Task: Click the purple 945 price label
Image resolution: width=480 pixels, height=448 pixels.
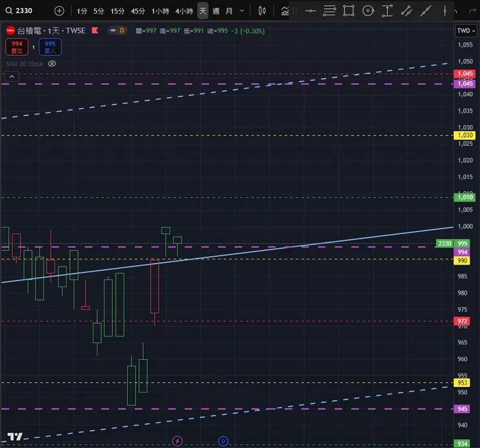Action: pyautogui.click(x=462, y=409)
